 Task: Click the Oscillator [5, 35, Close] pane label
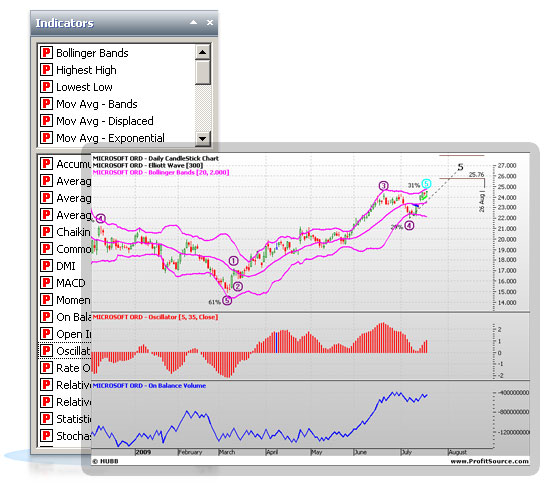[155, 317]
